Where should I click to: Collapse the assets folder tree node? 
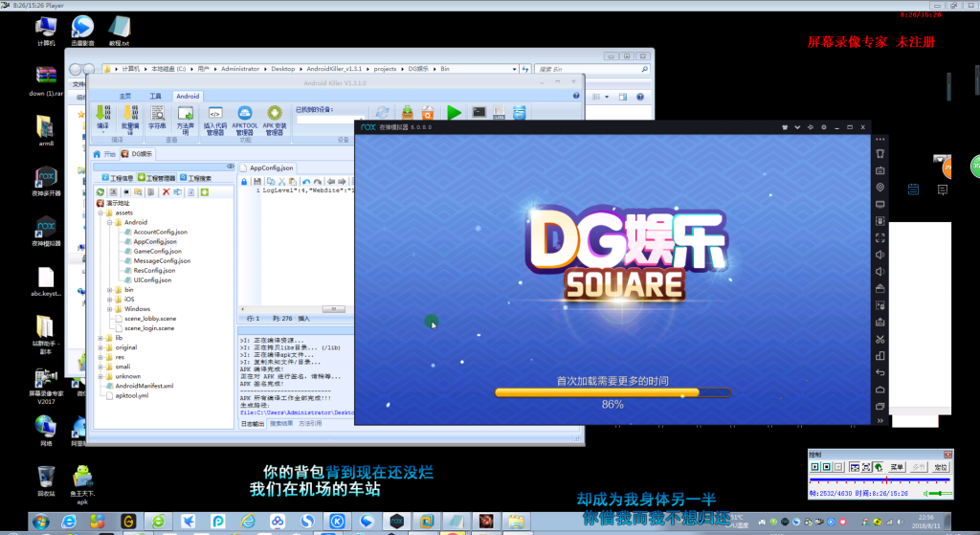[100, 213]
